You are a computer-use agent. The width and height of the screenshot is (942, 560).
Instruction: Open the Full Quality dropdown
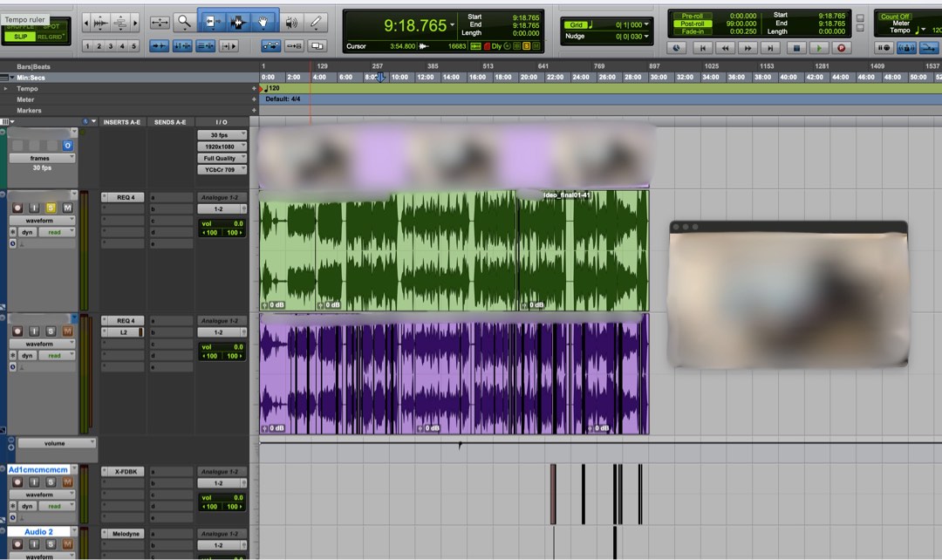[x=222, y=158]
